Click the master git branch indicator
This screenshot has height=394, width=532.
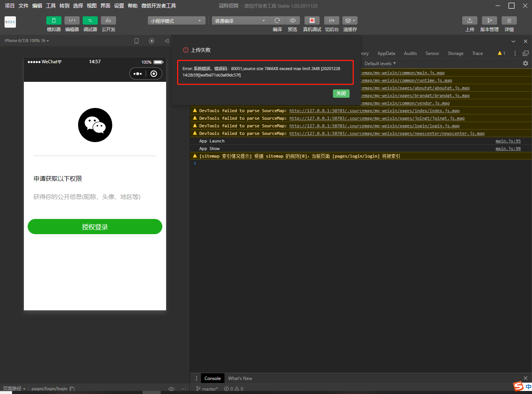pos(207,389)
